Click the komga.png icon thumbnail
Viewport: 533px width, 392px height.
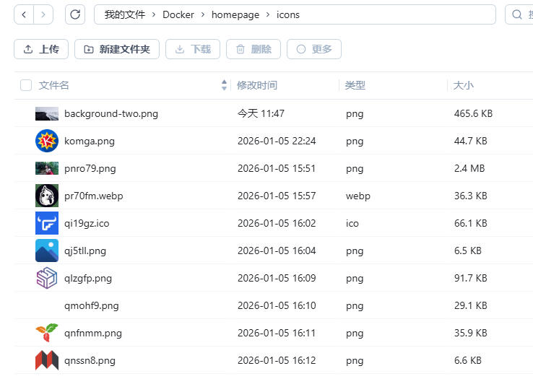pos(47,141)
